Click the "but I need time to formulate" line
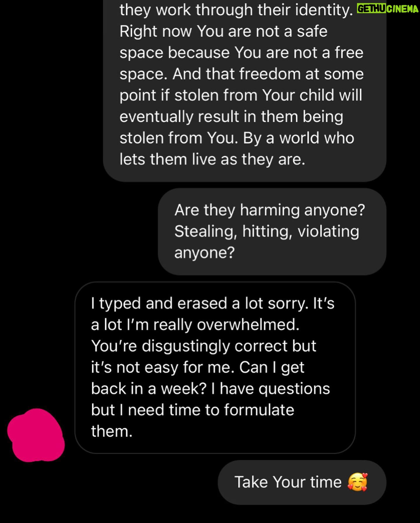The width and height of the screenshot is (420, 523). click(x=192, y=410)
